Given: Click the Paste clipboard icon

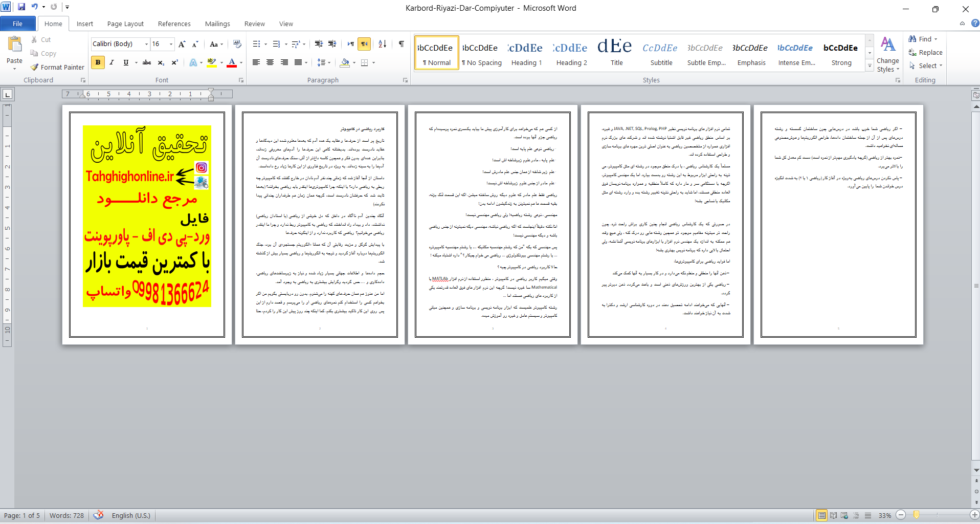Looking at the screenshot, I should coord(14,45).
